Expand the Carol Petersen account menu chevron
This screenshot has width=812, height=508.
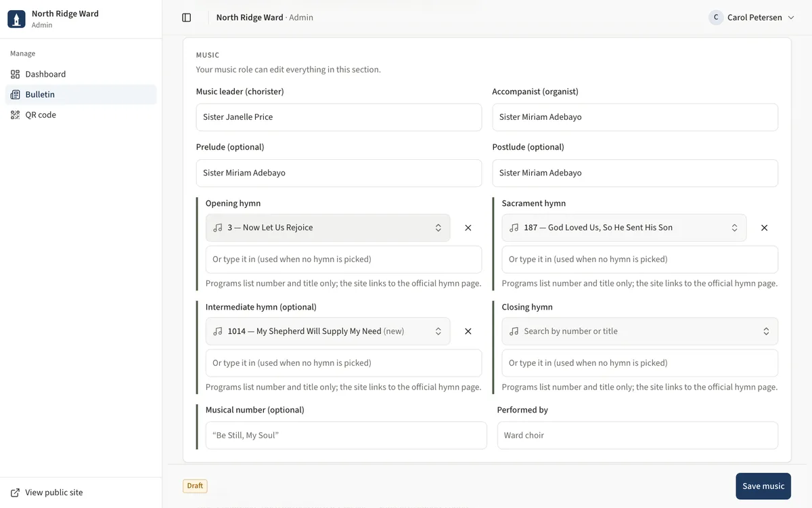point(791,18)
